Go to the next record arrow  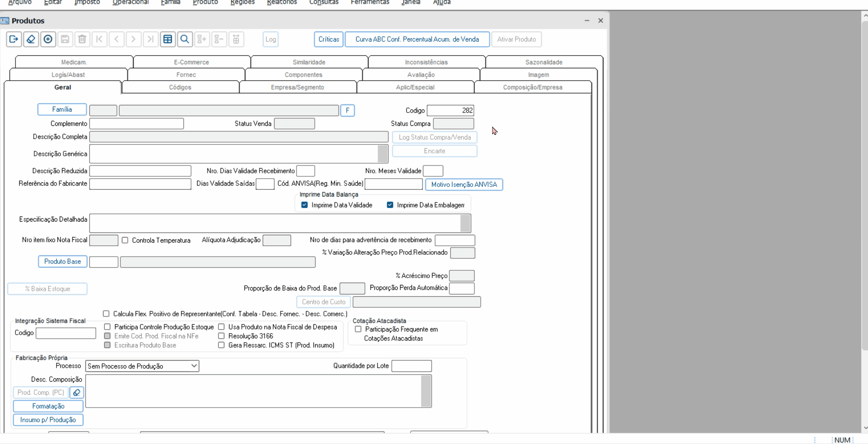click(x=134, y=39)
